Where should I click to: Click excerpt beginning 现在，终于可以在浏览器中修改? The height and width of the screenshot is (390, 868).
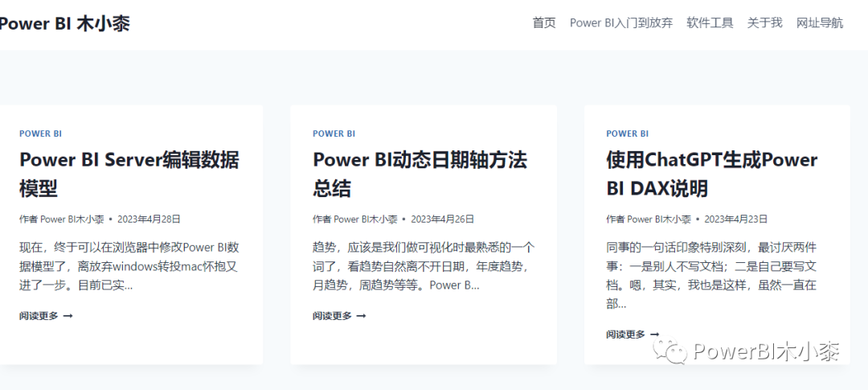tap(129, 266)
